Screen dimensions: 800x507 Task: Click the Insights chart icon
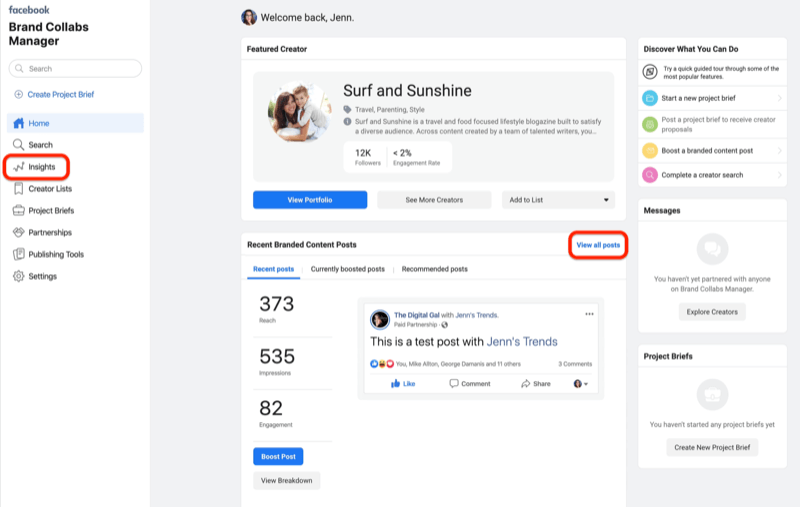(x=19, y=167)
